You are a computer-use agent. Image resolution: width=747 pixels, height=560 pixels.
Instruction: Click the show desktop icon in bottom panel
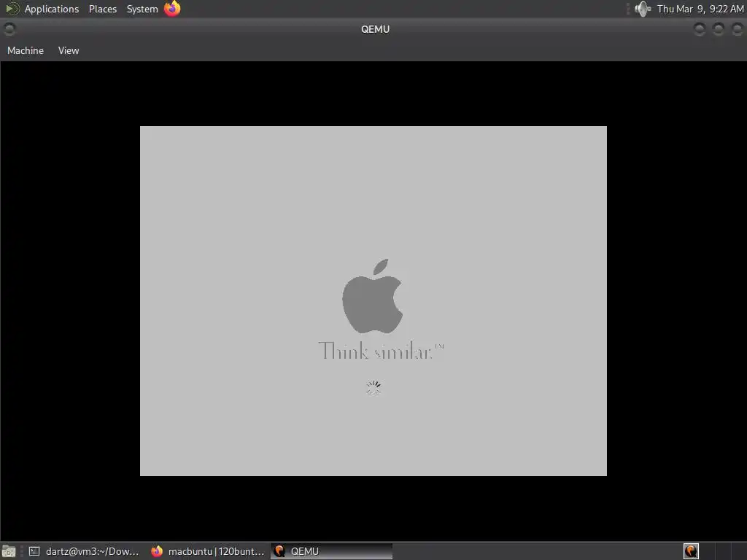(9, 551)
